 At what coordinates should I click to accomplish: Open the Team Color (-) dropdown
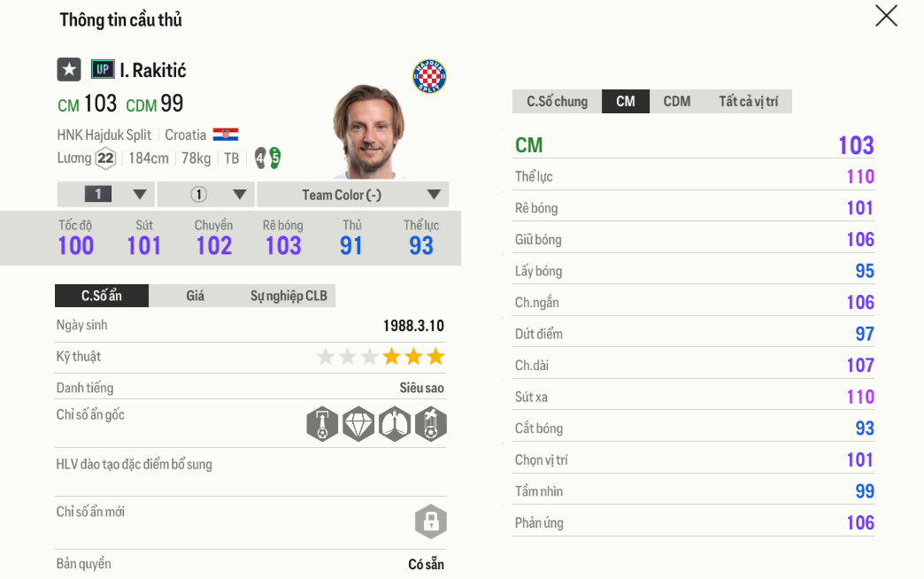click(352, 194)
